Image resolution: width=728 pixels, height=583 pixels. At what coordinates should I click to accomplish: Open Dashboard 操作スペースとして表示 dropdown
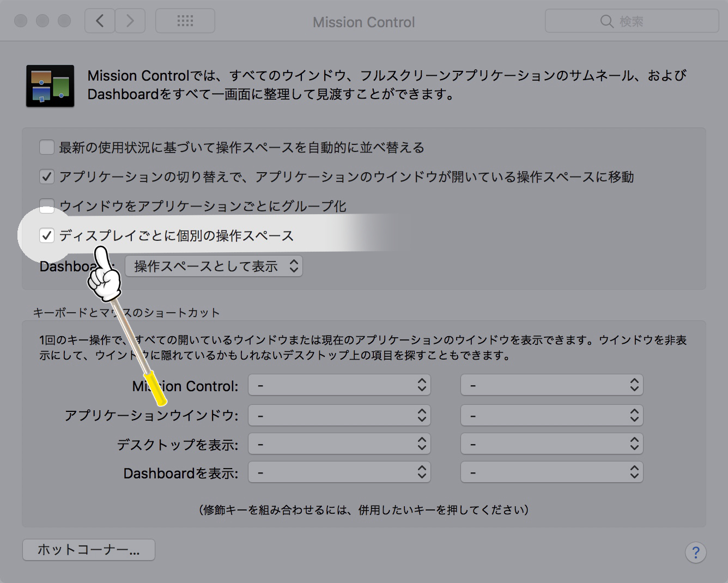(x=214, y=266)
